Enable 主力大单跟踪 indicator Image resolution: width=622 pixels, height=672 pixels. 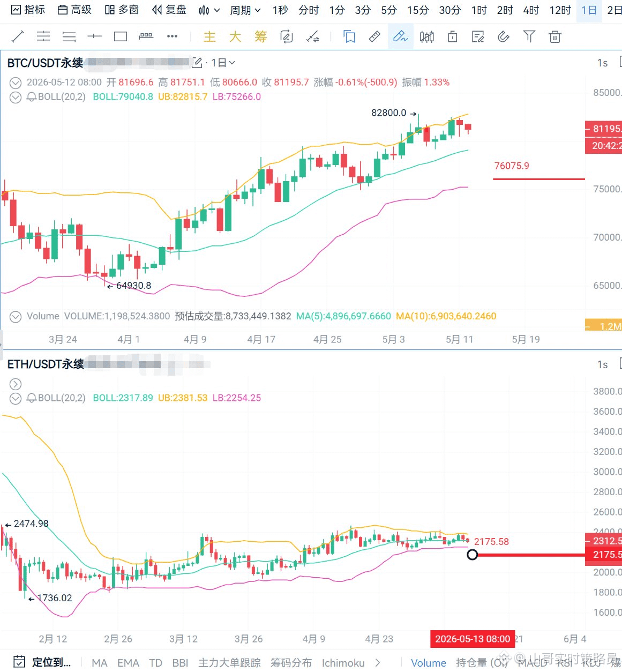[229, 663]
